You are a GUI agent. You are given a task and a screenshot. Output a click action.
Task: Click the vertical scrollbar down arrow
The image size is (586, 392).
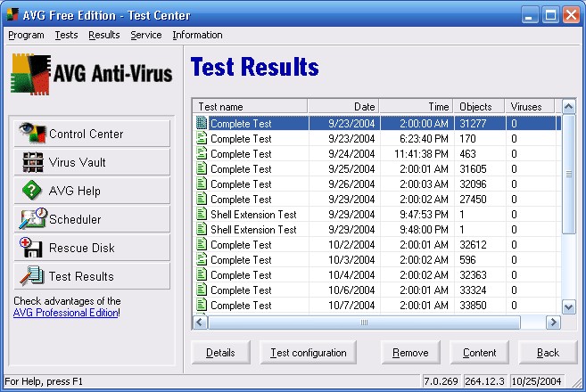click(x=569, y=307)
